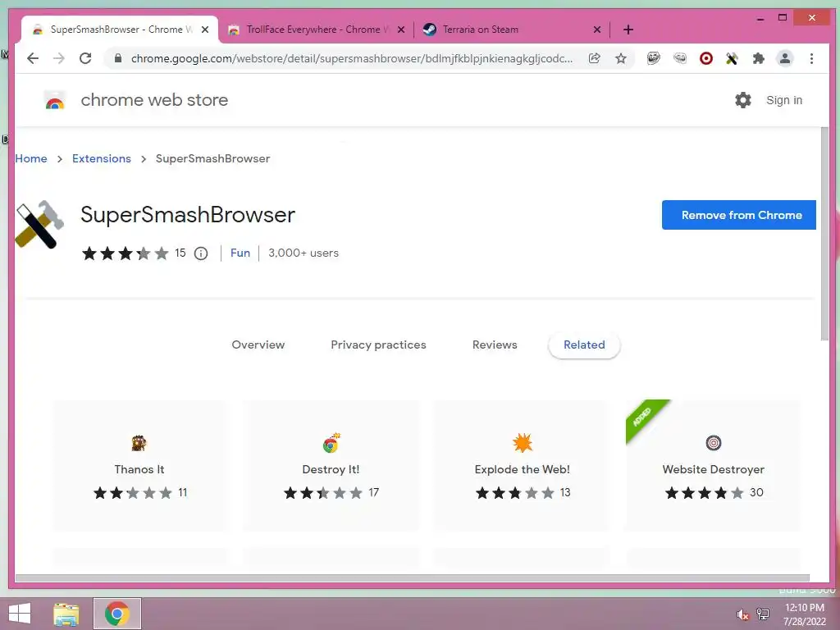
Task: Switch to the Terraria on Steam tab
Action: coord(512,30)
